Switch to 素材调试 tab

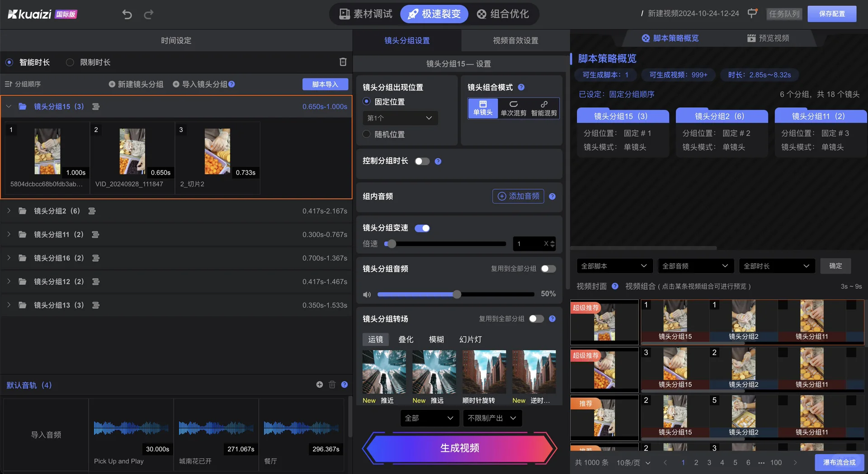click(x=366, y=14)
